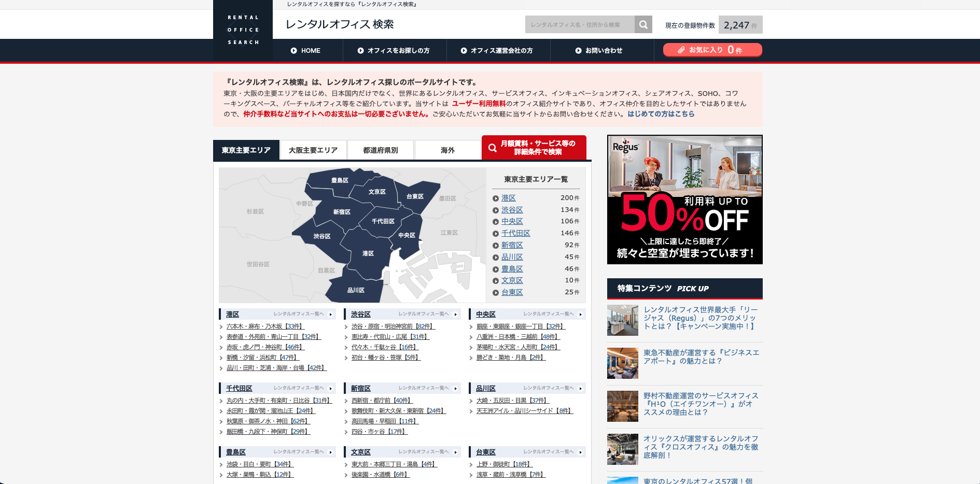Open HOME in the navigation bar

pos(306,51)
